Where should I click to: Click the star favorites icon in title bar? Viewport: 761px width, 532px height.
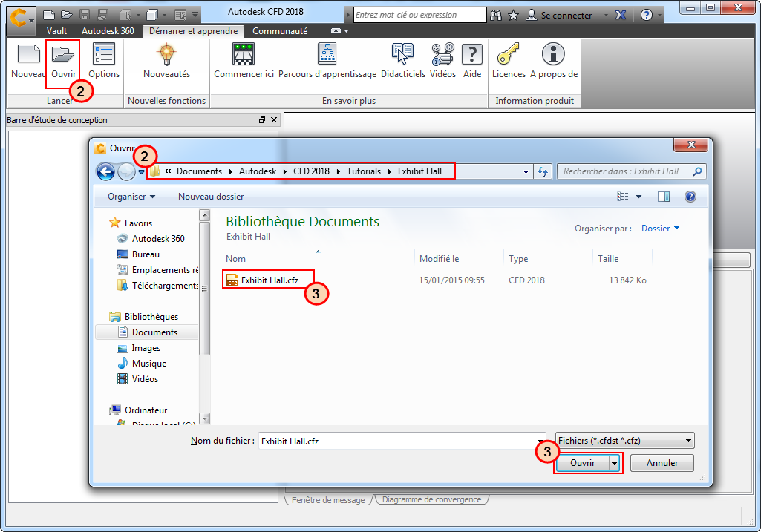513,16
